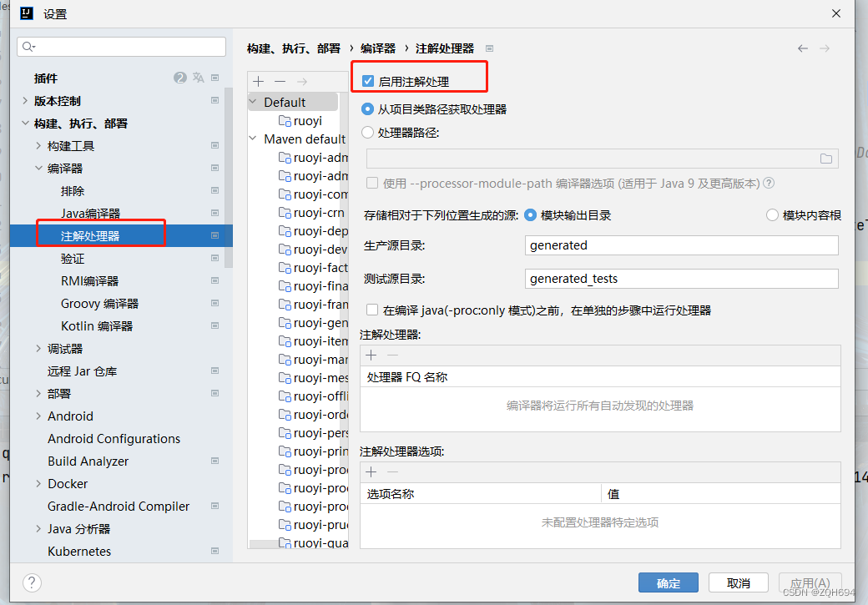This screenshot has height=605, width=868.
Task: Expand the 调试器 section in the sidebar
Action: click(x=37, y=348)
